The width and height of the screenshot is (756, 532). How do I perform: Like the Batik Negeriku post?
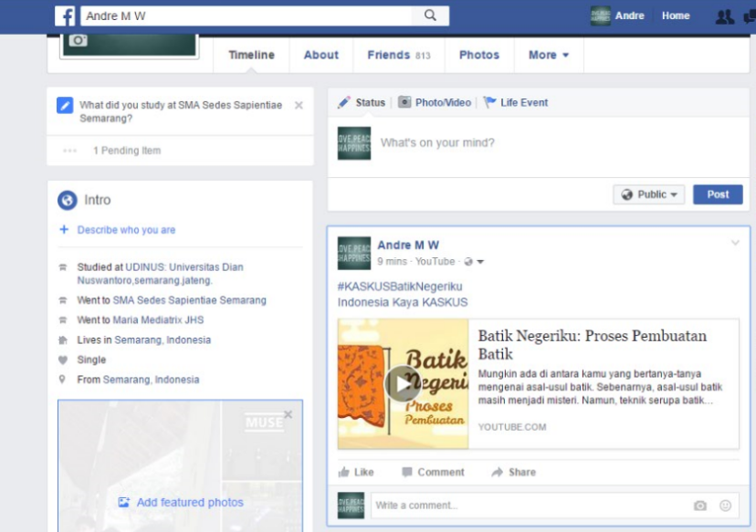356,472
